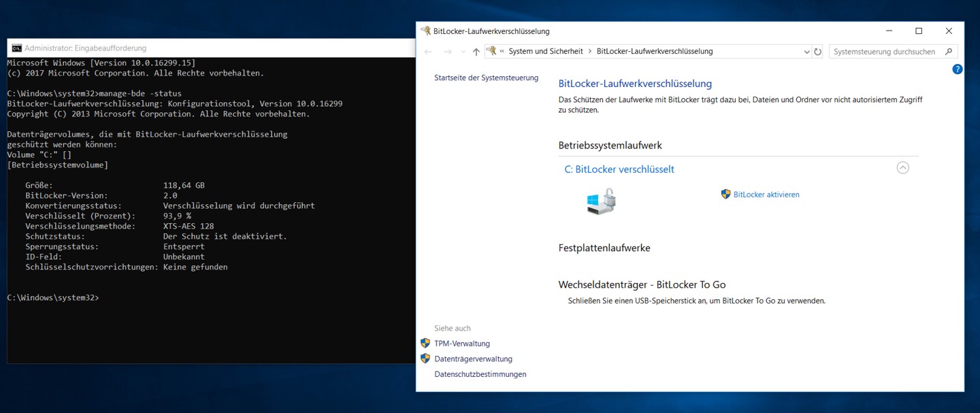Click the BitLocker window title key icon
The image size is (980, 413).
[426, 31]
